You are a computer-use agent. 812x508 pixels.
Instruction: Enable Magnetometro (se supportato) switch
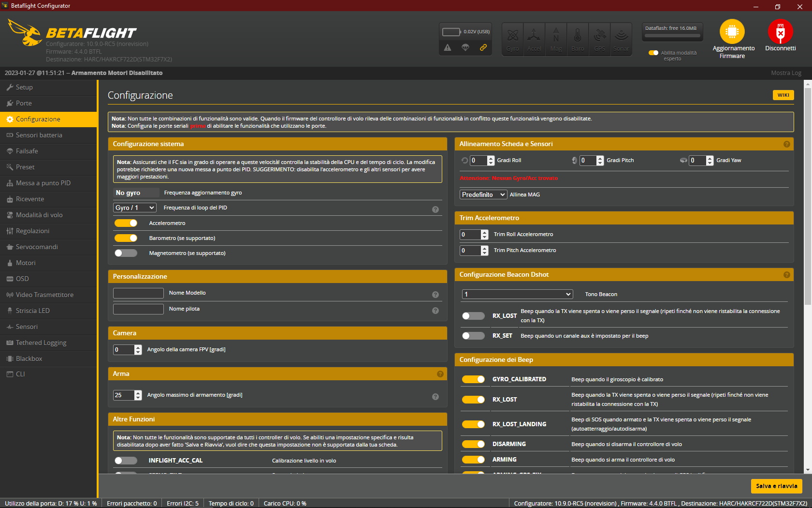pyautogui.click(x=126, y=253)
